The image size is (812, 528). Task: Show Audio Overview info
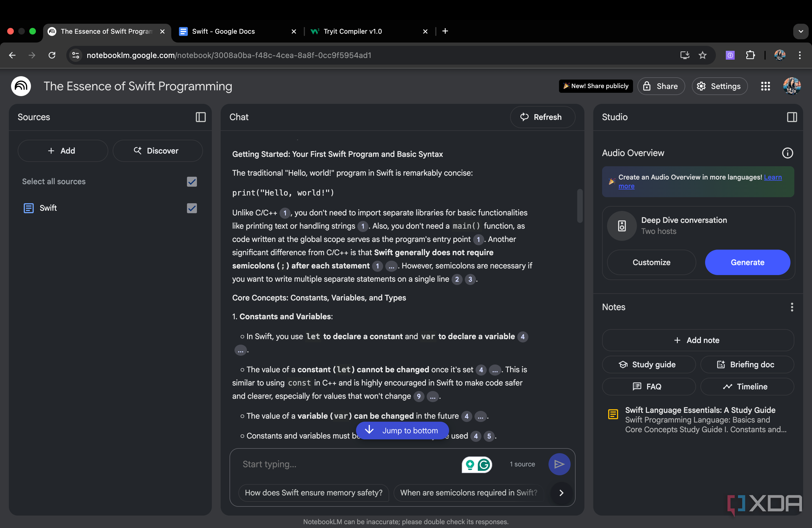(787, 153)
